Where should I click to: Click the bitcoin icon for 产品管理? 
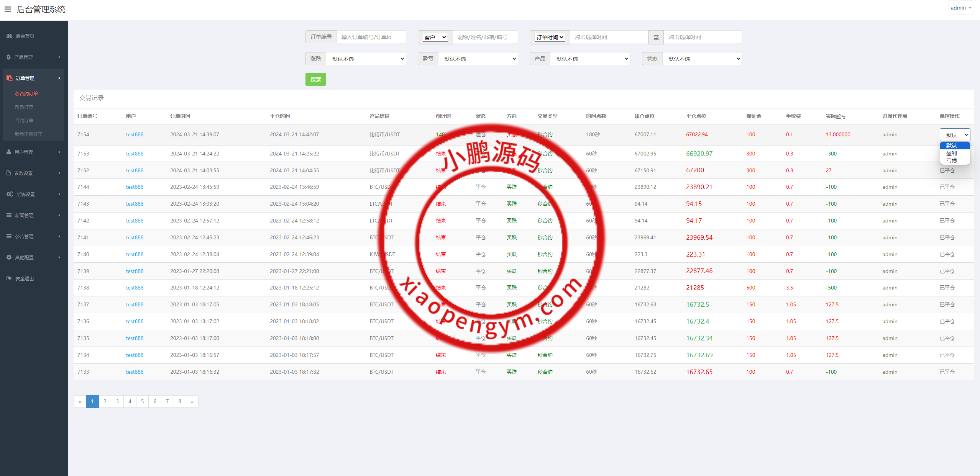tap(8, 57)
